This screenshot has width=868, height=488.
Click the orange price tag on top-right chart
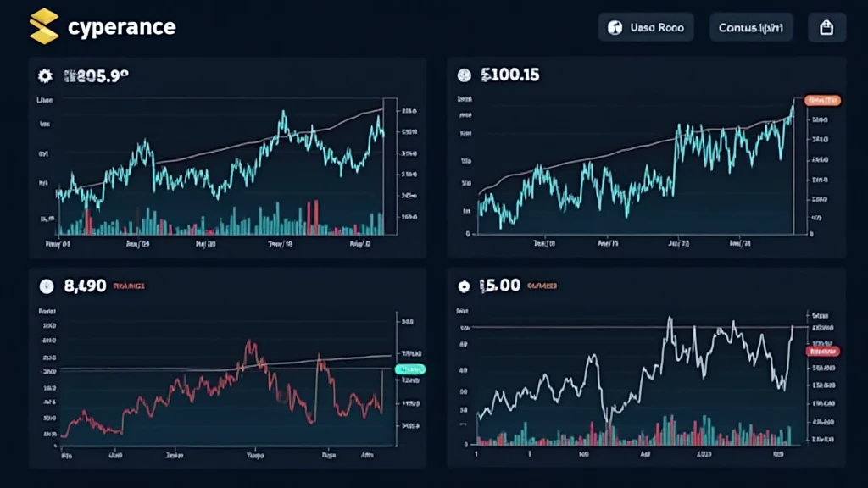tap(822, 100)
